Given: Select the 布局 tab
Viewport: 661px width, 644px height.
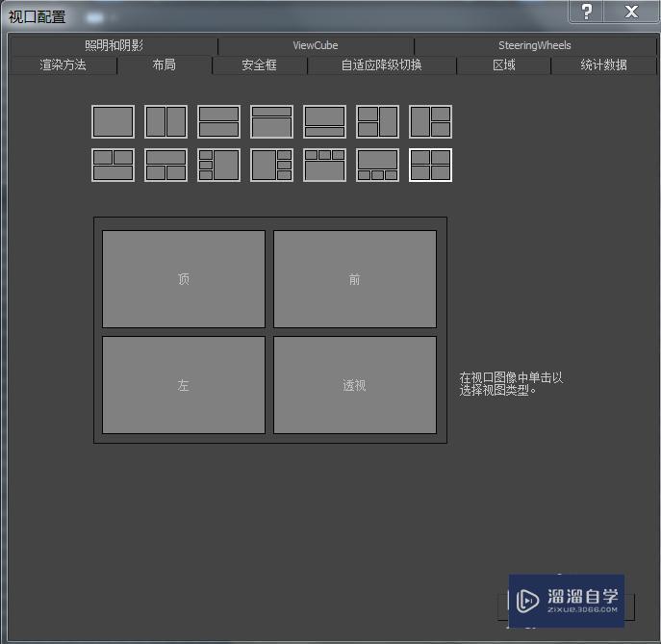Looking at the screenshot, I should 164,64.
